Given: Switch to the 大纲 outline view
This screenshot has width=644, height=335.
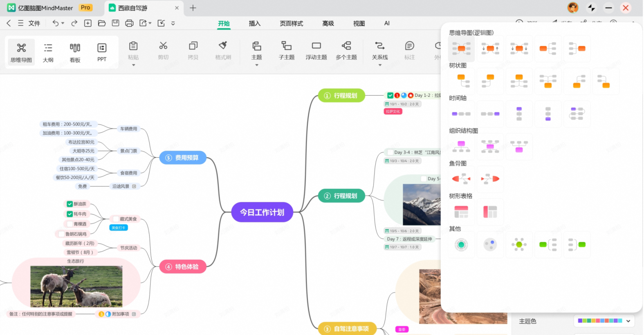Looking at the screenshot, I should (x=48, y=52).
